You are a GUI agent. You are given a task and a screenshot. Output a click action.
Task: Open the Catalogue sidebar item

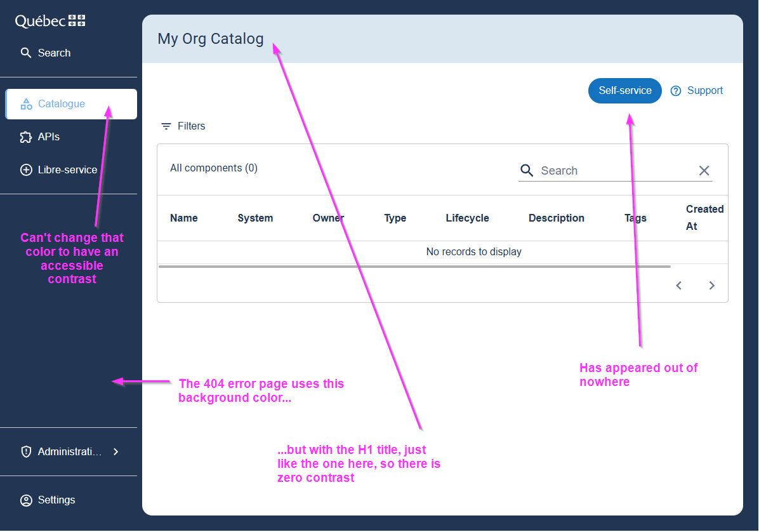tap(62, 104)
